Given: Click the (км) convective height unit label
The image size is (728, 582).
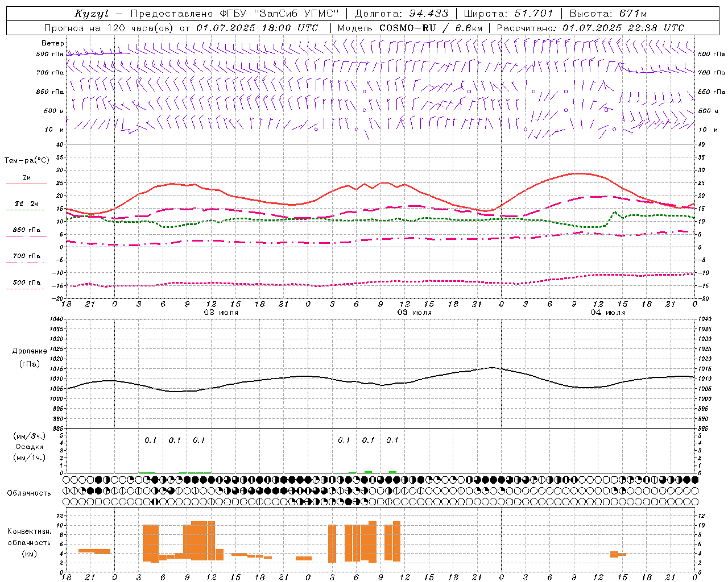Looking at the screenshot, I should (x=29, y=554).
